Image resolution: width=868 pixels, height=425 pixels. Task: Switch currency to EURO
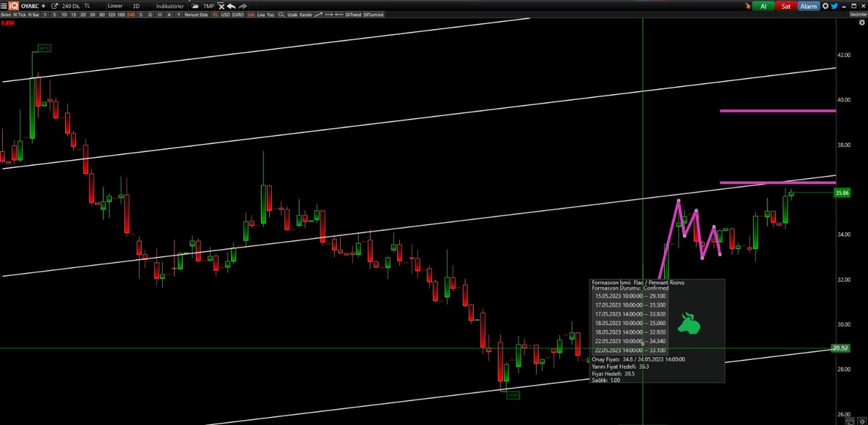[237, 14]
